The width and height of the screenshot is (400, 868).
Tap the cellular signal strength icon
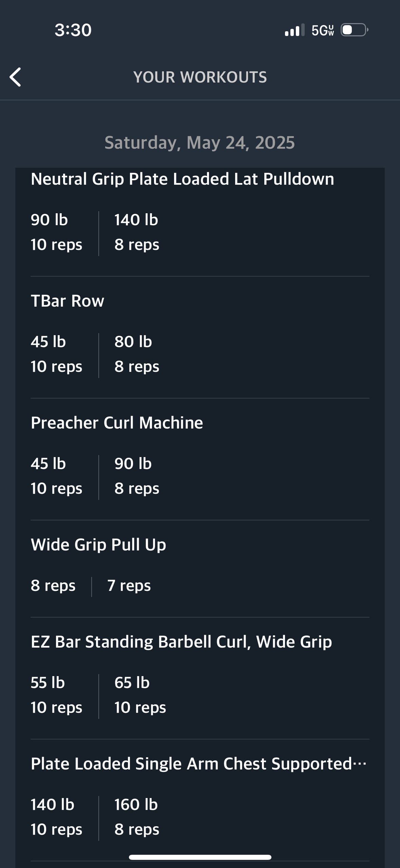[x=294, y=30]
